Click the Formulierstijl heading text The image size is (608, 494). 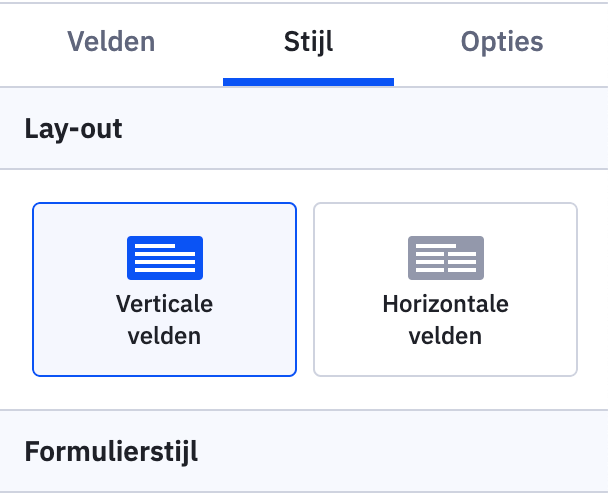[x=111, y=452]
